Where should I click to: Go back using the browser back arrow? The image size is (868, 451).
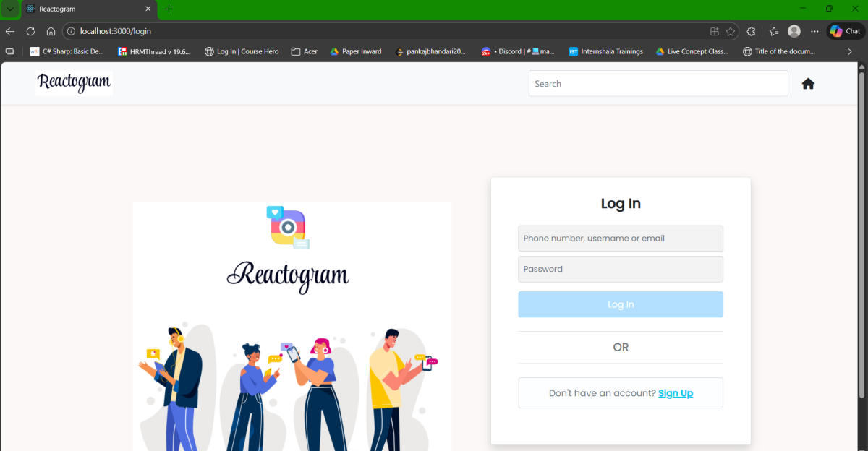[10, 31]
